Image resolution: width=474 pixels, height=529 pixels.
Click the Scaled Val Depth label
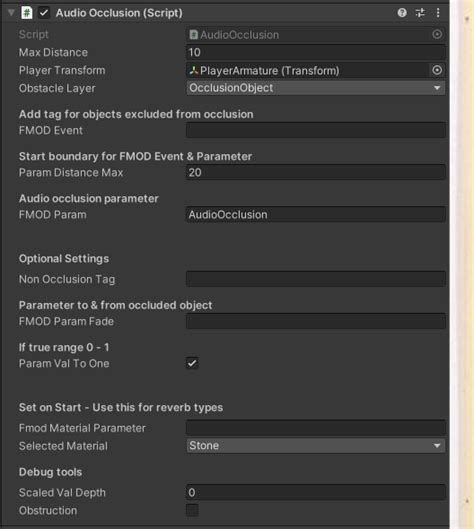click(x=62, y=493)
